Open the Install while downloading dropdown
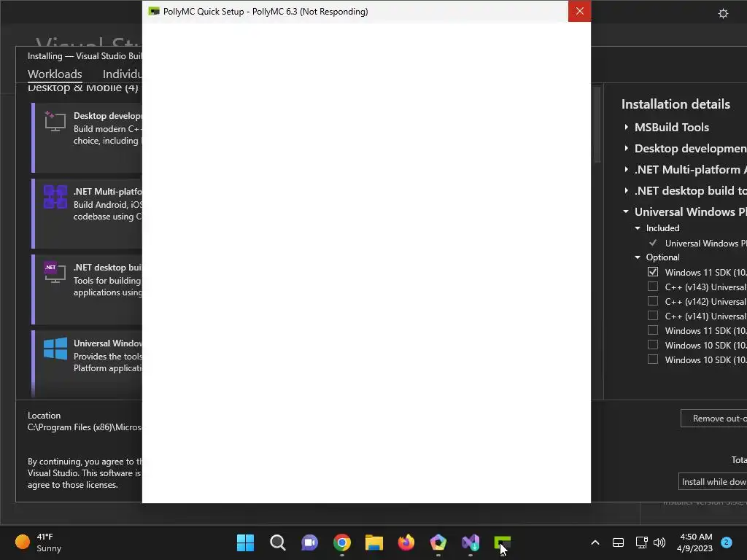Viewport: 747px width, 560px height. tap(713, 482)
